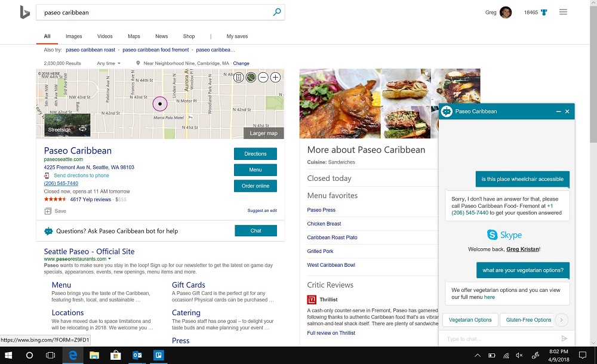597x364 pixels.
Task: Expand the paseorestaurants.com URL dropdown arrow
Action: click(x=109, y=259)
